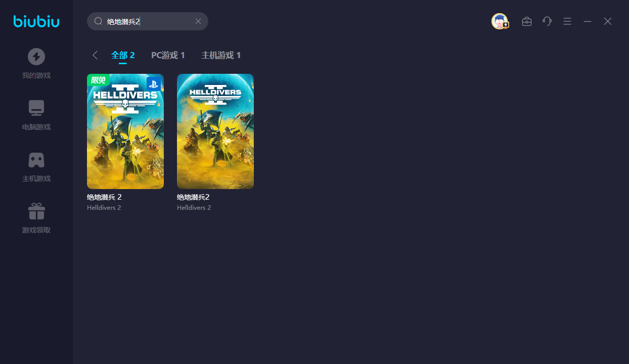
Task: Open 电脑游戏 monitor icon in sidebar
Action: coord(36,108)
